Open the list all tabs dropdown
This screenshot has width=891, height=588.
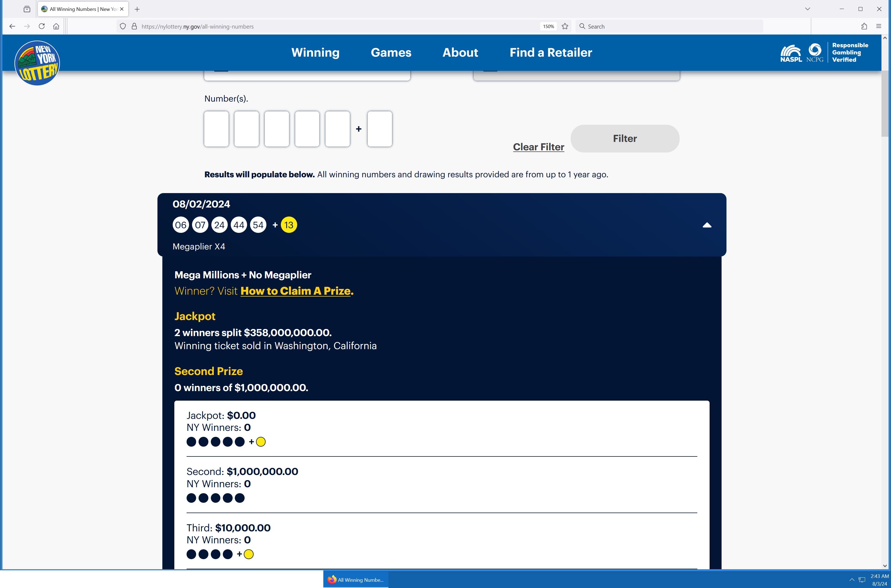(808, 9)
